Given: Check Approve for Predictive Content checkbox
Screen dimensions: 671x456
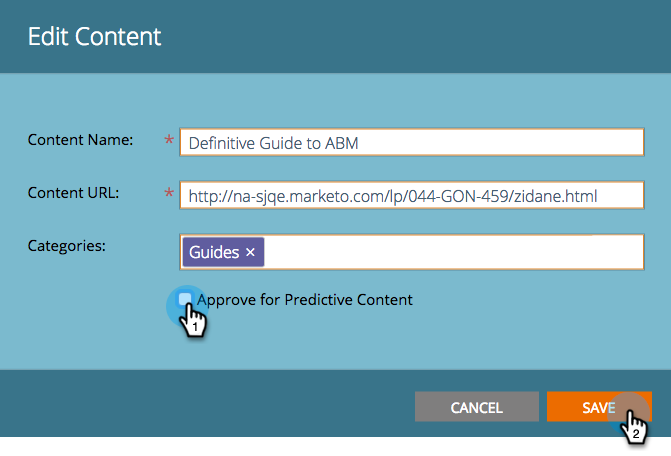Looking at the screenshot, I should (185, 299).
